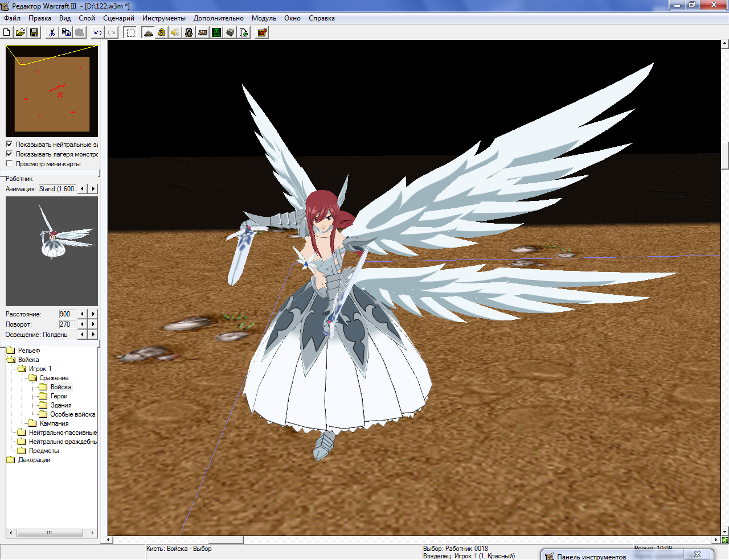Open the Campaign editor icon
Screen dimensions: 729x560
(203, 32)
